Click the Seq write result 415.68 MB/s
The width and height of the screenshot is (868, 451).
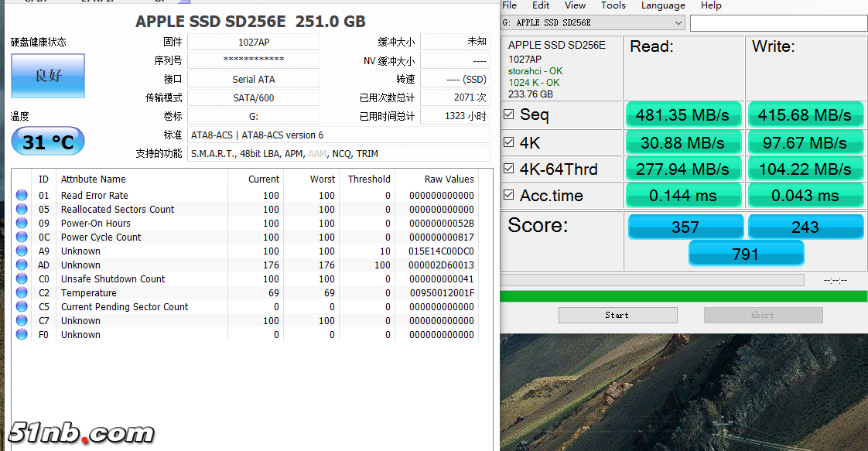point(805,115)
